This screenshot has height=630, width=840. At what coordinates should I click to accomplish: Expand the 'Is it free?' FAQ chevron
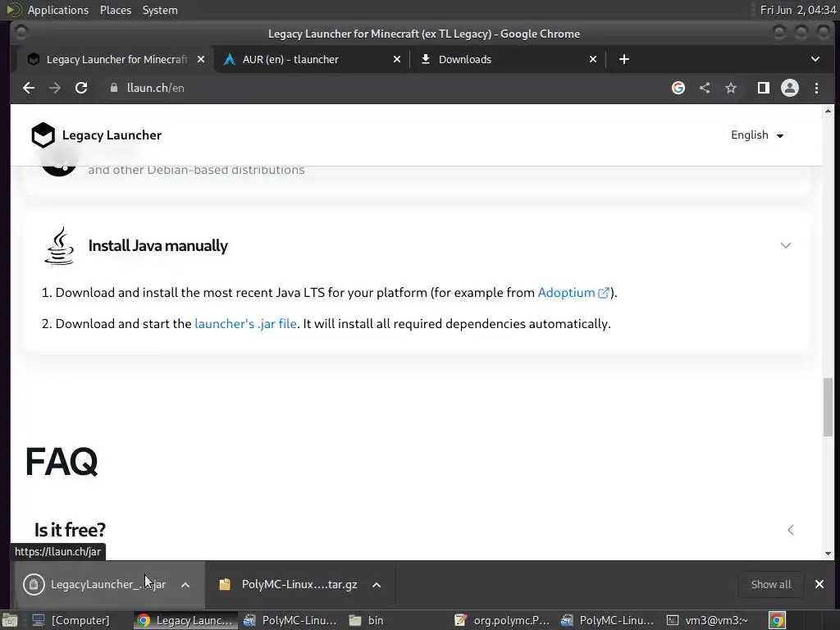pyautogui.click(x=791, y=530)
